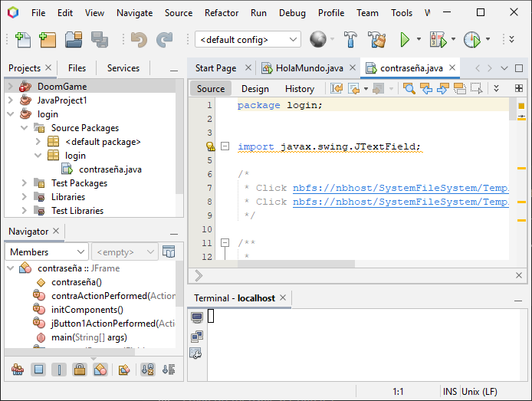
Task: Click the Design view button
Action: point(255,88)
